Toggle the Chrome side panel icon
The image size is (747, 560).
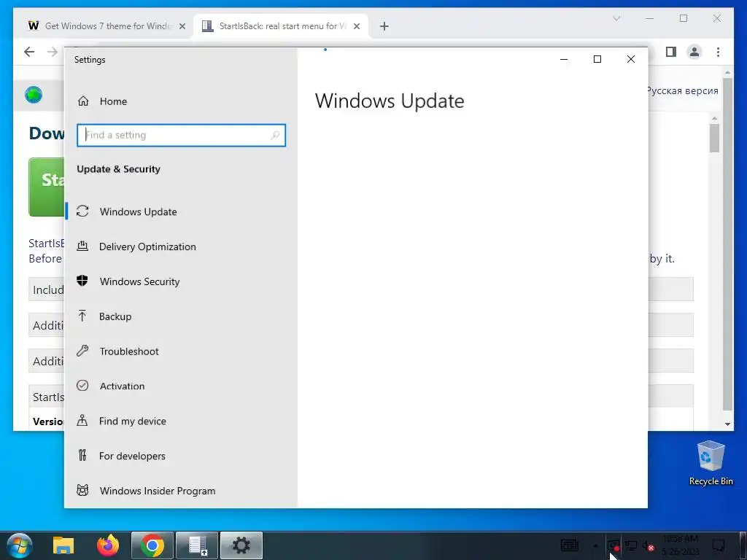671,52
